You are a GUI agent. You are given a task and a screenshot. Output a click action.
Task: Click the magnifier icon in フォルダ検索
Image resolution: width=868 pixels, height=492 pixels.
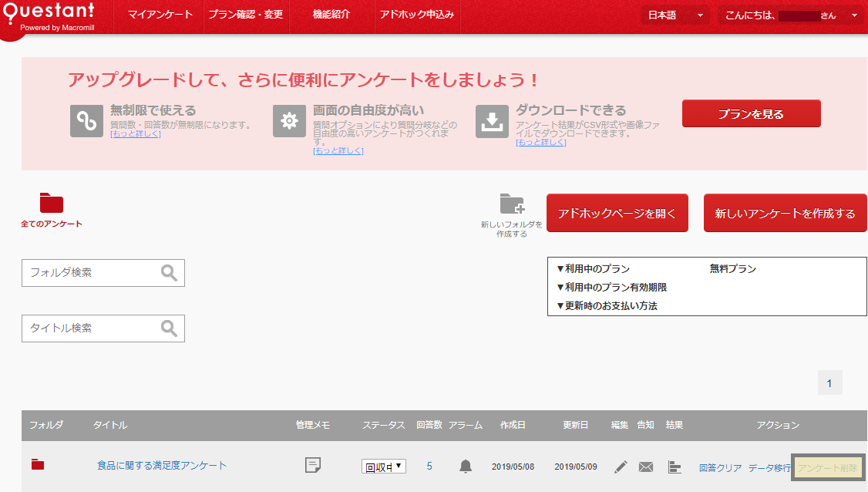point(169,272)
